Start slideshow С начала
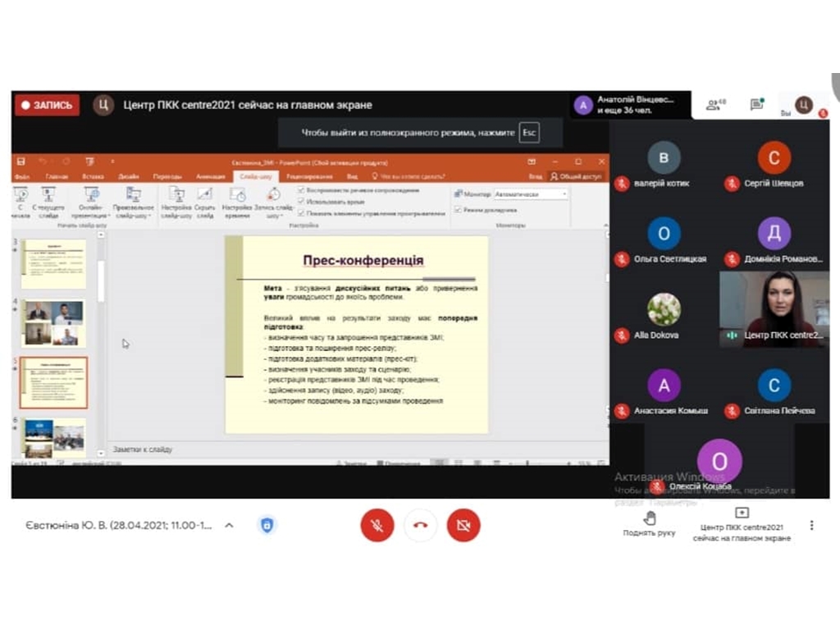840x630 pixels. (x=21, y=203)
